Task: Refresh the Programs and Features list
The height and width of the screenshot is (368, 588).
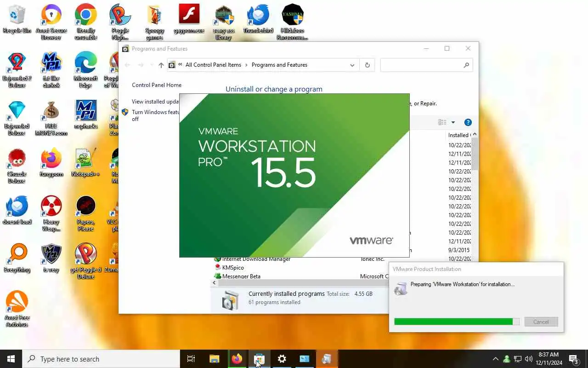Action: point(367,65)
